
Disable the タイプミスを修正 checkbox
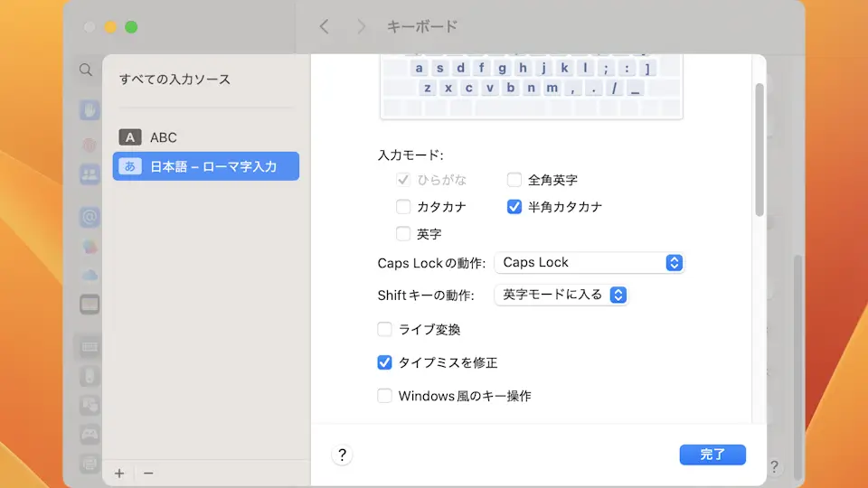(385, 362)
